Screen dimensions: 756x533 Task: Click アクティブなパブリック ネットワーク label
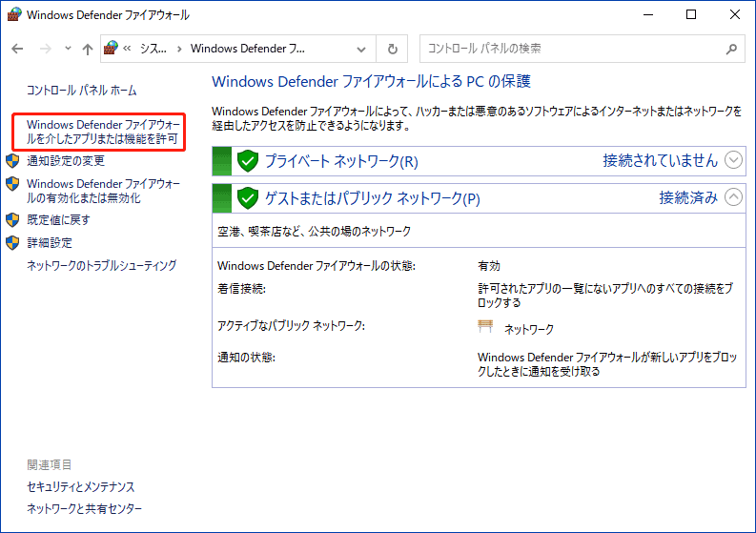coord(291,325)
